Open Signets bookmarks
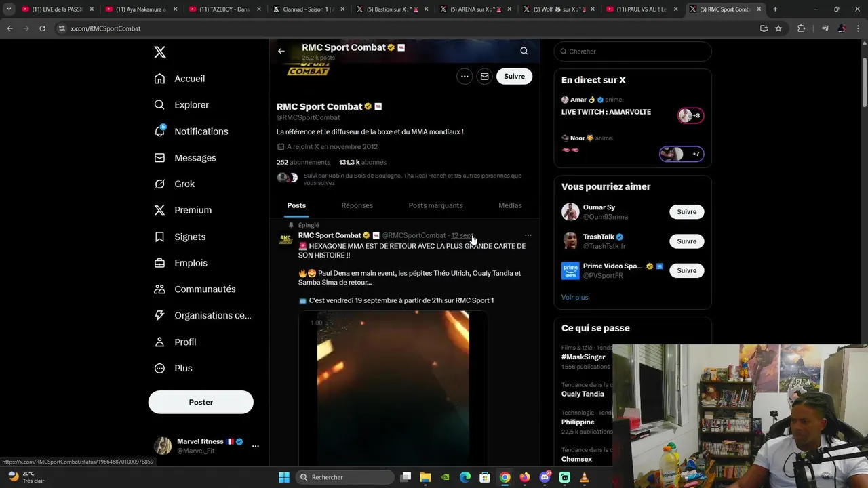868x488 pixels. pyautogui.click(x=180, y=237)
